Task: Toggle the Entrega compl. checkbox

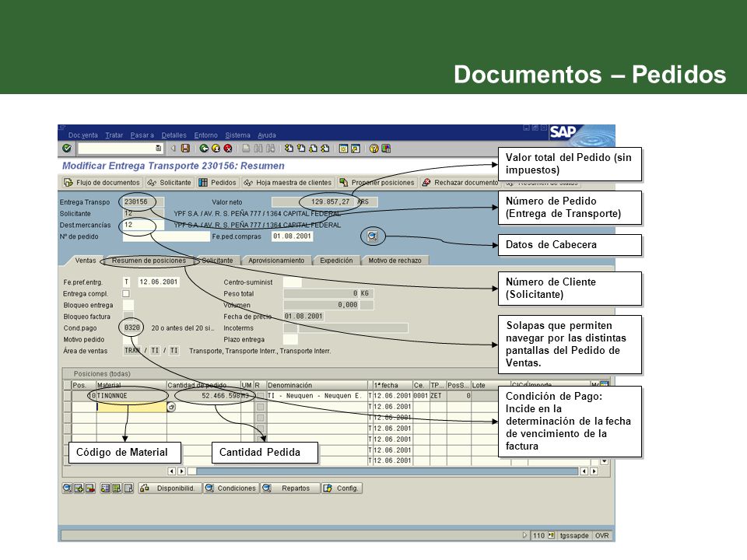Action: 126,294
